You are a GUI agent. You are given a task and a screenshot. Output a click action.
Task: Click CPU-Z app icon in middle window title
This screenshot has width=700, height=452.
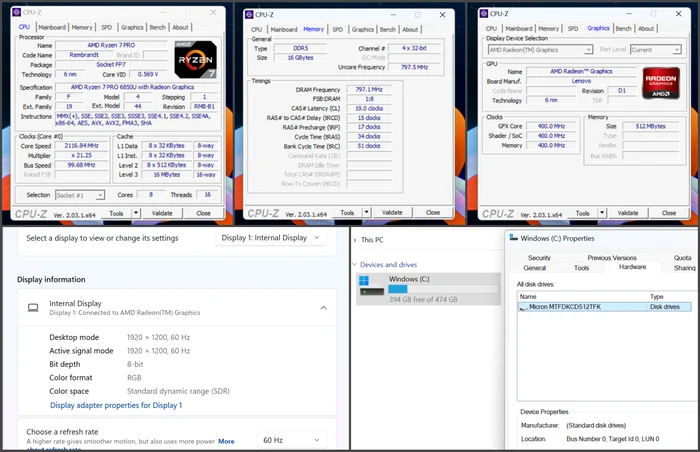tap(249, 15)
